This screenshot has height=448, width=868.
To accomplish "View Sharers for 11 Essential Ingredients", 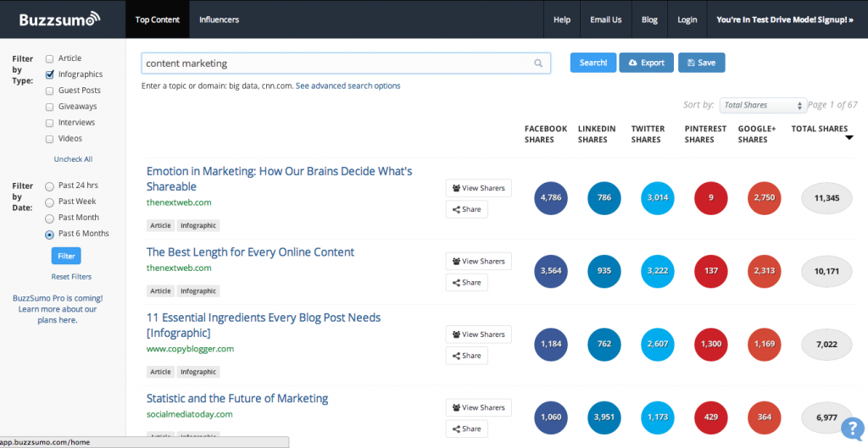I will click(x=478, y=335).
